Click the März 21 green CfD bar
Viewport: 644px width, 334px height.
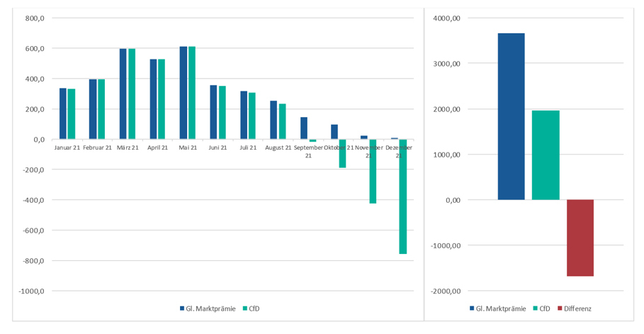point(132,94)
